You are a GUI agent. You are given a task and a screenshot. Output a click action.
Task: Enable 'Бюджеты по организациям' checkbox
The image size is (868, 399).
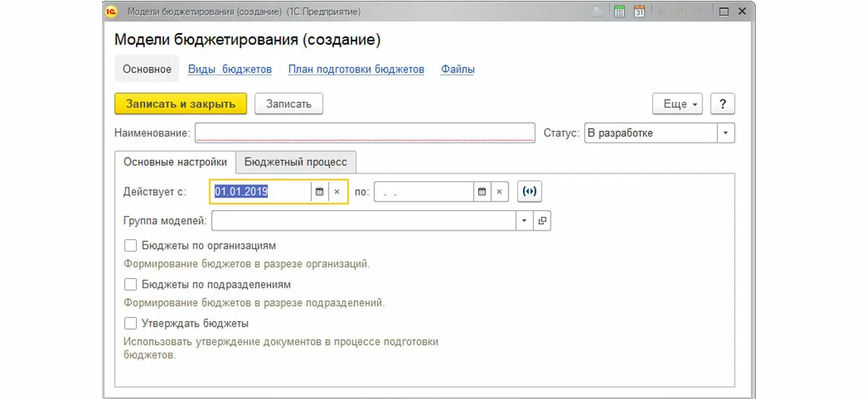(x=131, y=246)
